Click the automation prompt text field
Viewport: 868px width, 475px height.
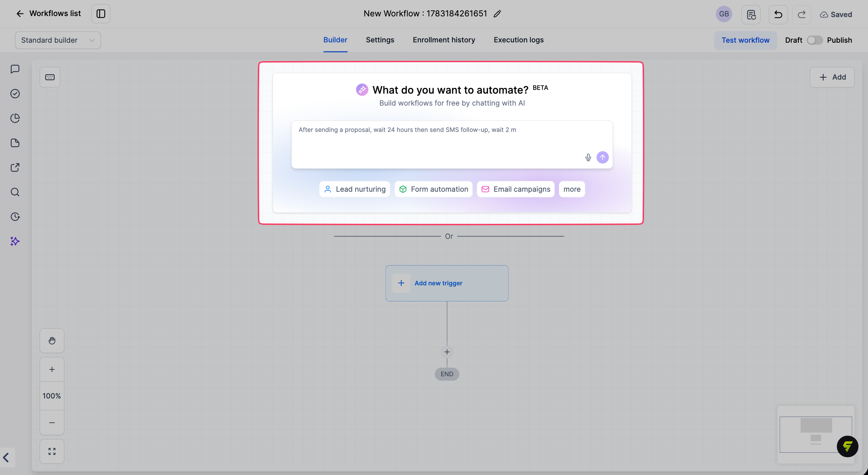[x=452, y=145]
